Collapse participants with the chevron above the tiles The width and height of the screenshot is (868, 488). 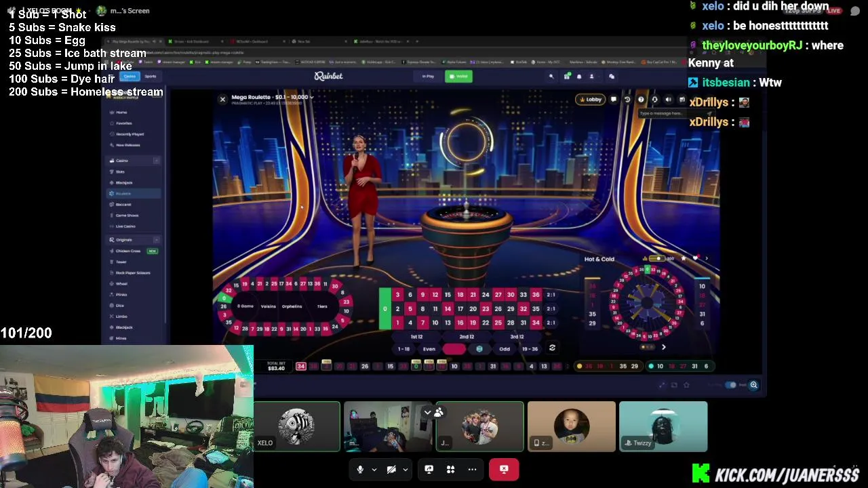(x=427, y=412)
